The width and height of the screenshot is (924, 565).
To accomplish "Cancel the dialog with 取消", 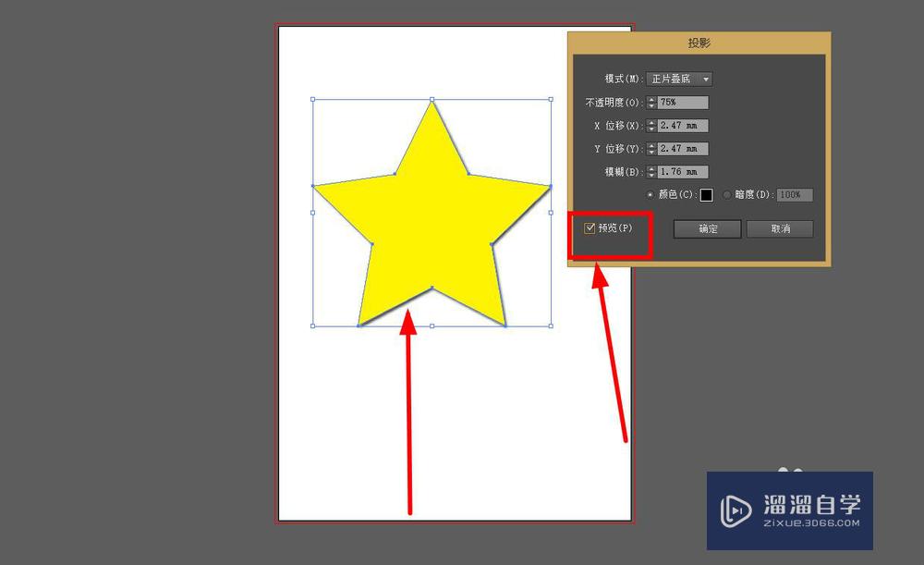I will (x=780, y=228).
